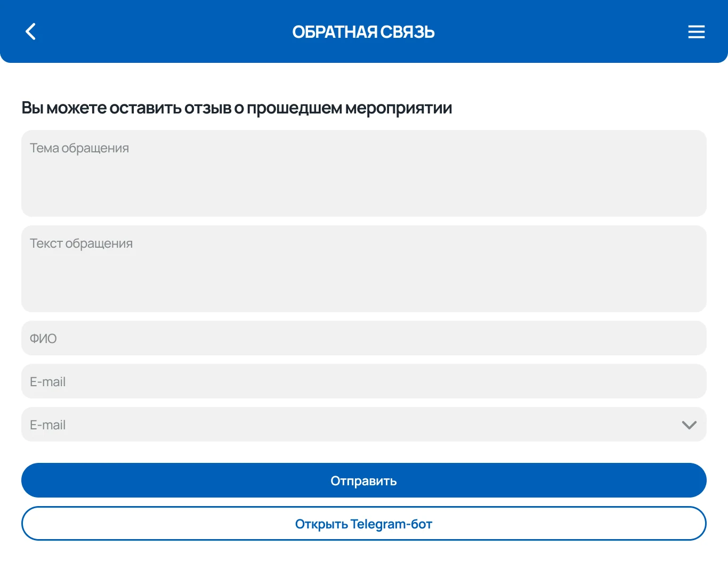
Task: Click the Тема обращения text field
Action: [x=364, y=173]
